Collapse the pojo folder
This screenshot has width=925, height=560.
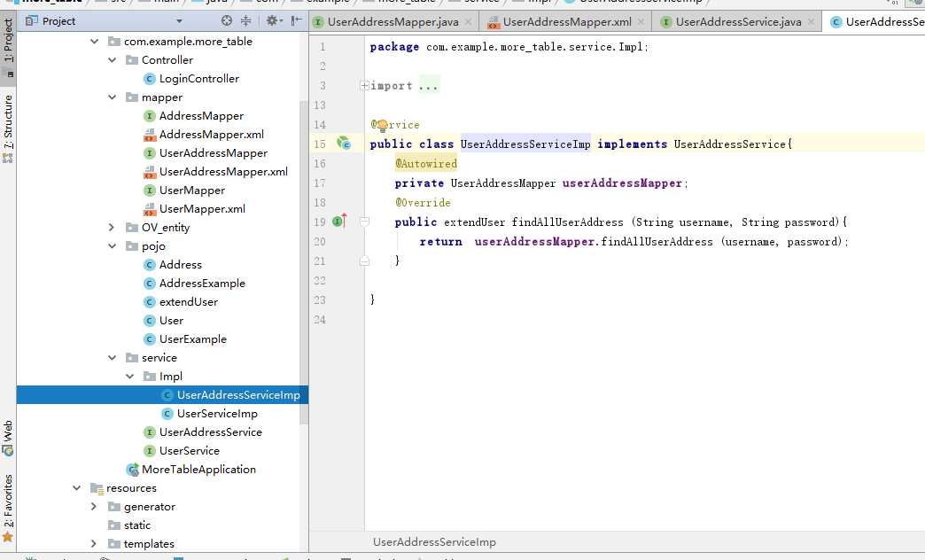113,245
